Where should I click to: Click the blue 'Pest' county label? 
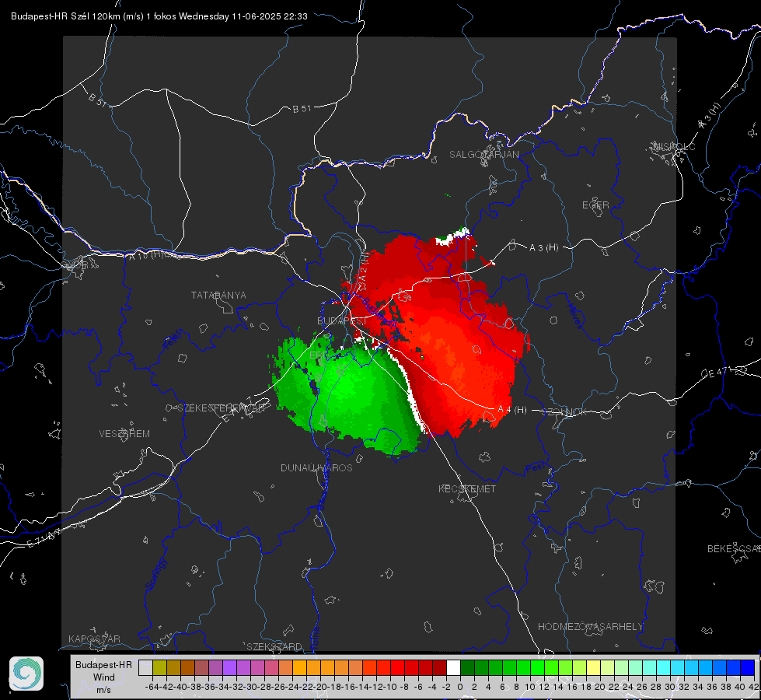(535, 467)
